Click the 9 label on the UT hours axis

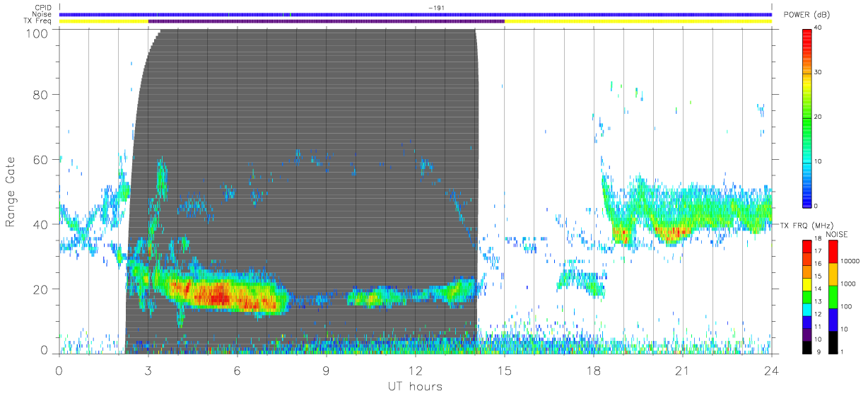click(x=327, y=369)
